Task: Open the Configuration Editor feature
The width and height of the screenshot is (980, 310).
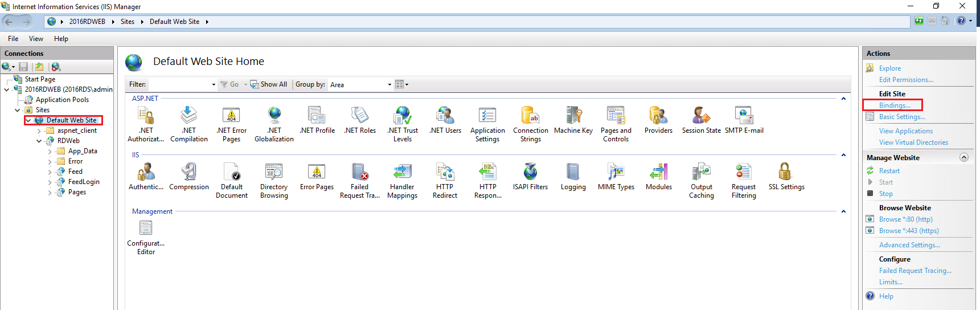Action: pyautogui.click(x=146, y=237)
